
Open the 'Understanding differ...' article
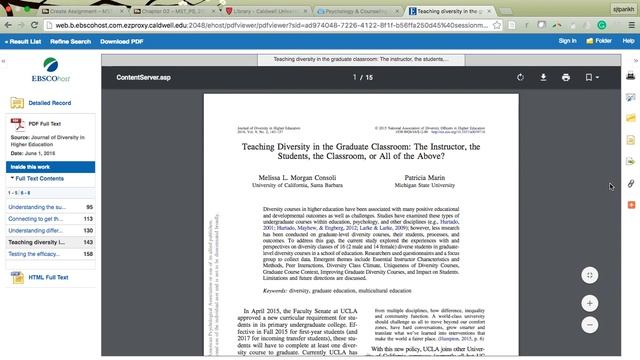point(35,231)
